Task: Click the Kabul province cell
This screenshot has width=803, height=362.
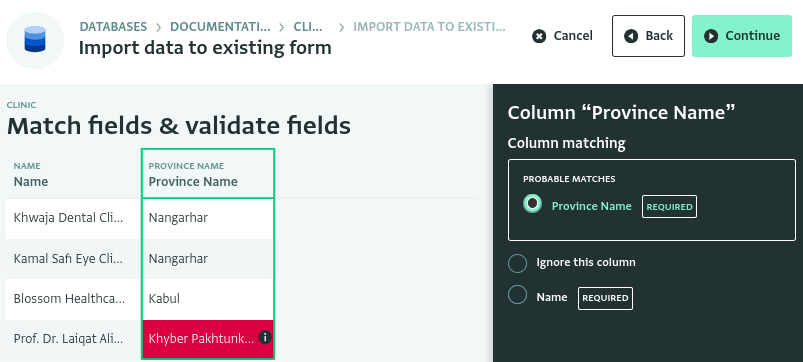Action: point(208,299)
